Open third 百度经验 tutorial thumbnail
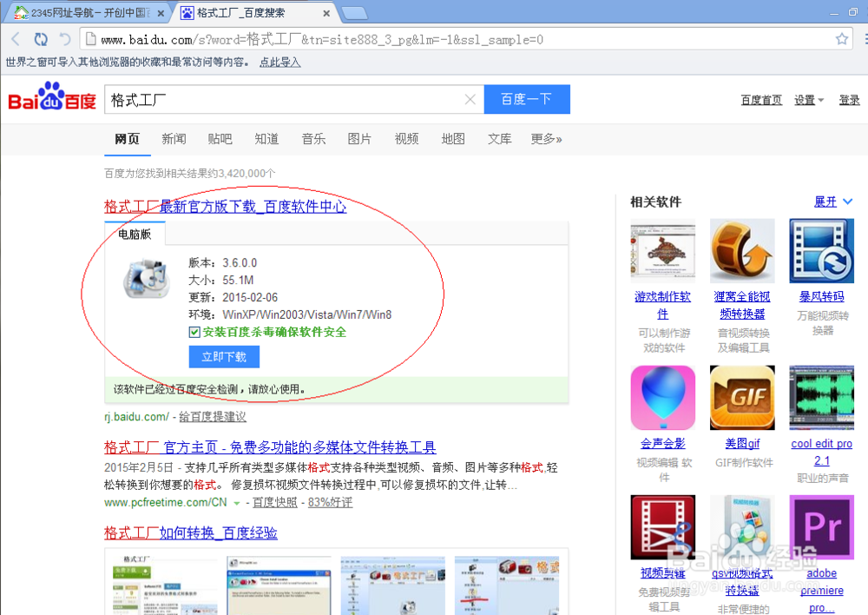This screenshot has width=868, height=615. pos(392,585)
